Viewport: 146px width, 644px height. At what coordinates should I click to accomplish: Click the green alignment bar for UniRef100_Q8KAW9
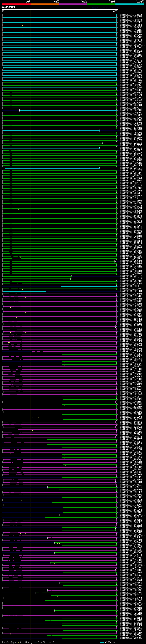click(x=76, y=593)
